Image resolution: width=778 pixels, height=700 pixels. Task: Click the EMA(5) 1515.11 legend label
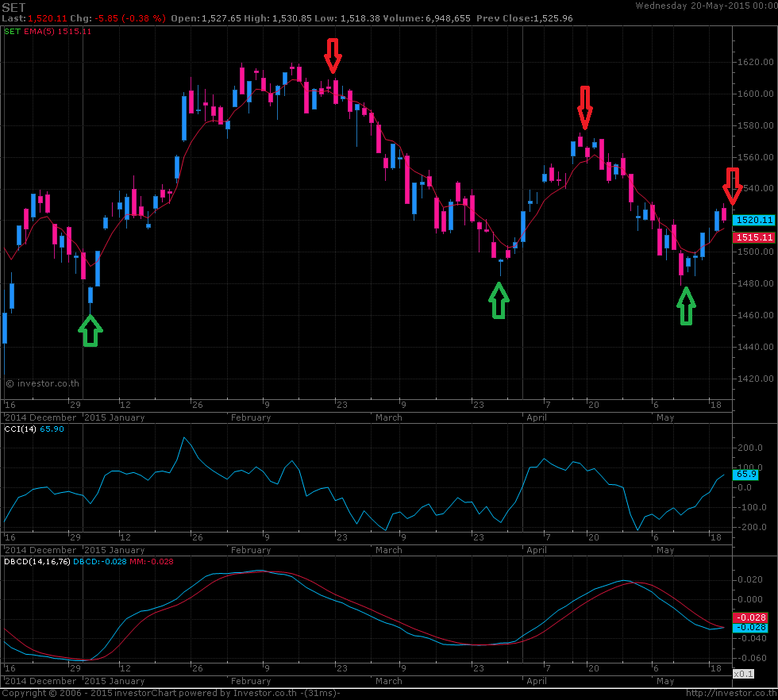coord(57,31)
